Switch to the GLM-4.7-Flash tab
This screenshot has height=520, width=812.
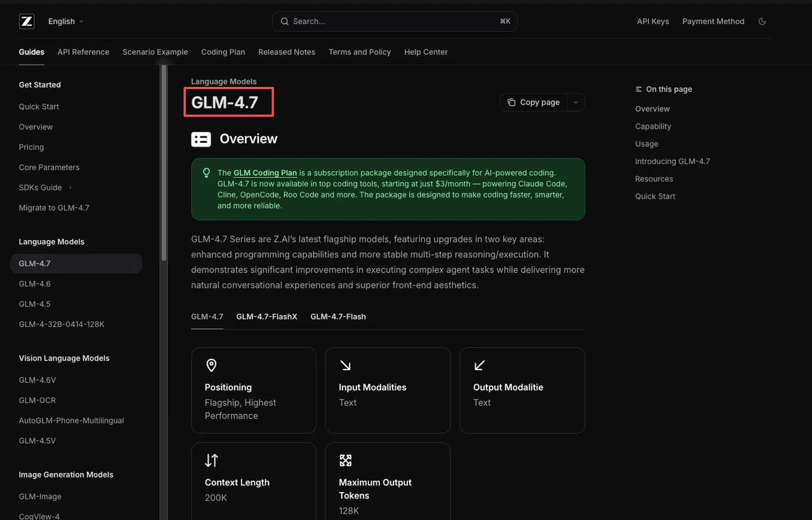point(338,316)
